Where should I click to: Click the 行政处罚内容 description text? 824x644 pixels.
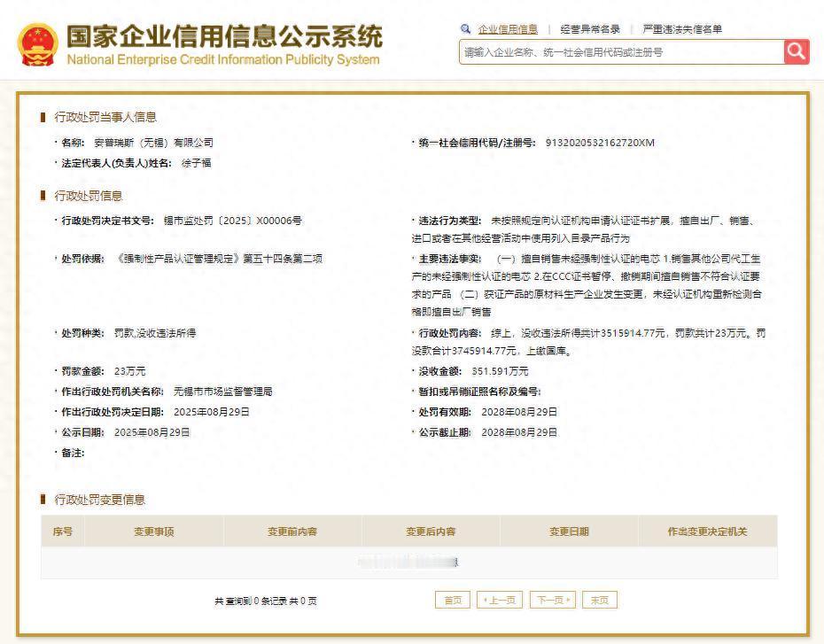click(x=588, y=342)
